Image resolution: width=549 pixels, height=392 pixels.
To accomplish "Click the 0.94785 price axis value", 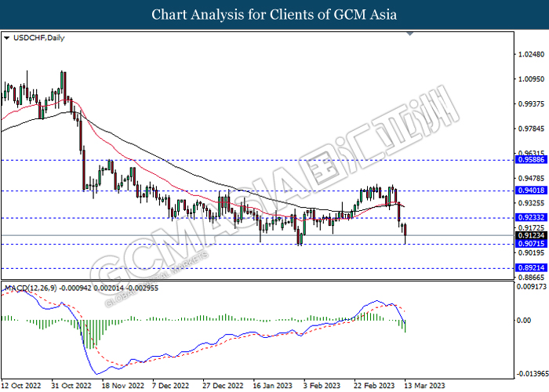I will [x=531, y=179].
